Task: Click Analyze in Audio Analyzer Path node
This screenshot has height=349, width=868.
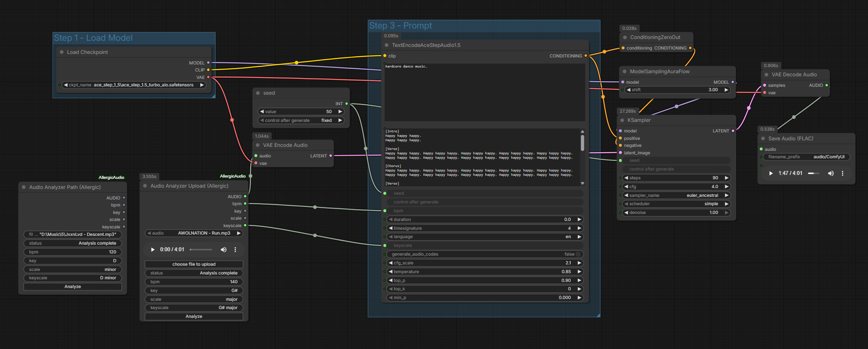Action: tap(73, 287)
